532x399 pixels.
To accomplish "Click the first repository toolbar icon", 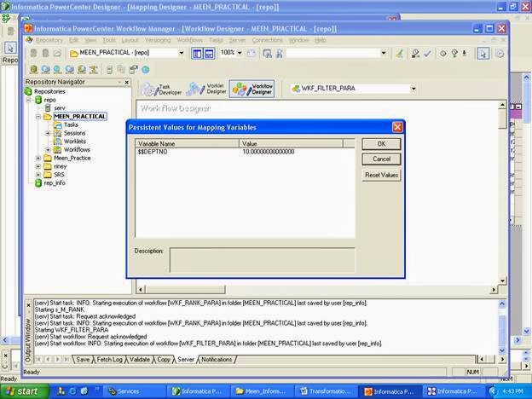I will 33,53.
